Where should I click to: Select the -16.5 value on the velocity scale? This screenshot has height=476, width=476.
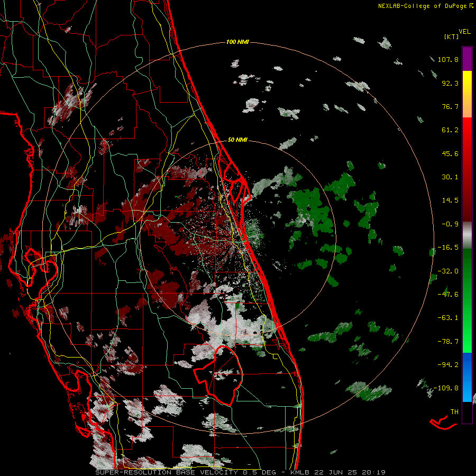448,248
